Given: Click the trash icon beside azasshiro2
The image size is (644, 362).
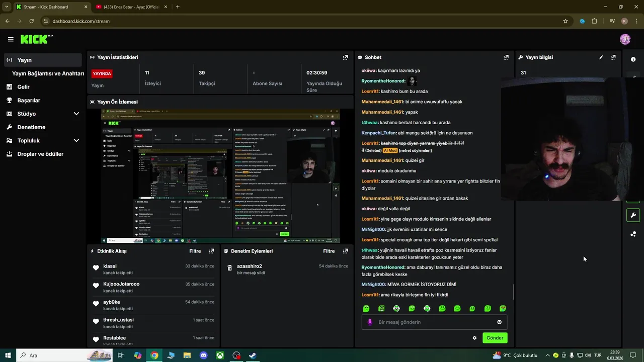Looking at the screenshot, I should click(230, 268).
